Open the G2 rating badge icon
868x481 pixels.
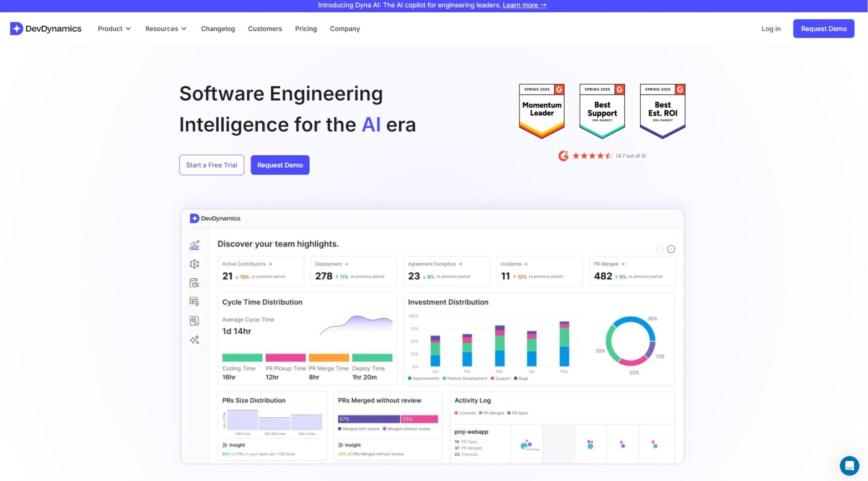point(563,156)
